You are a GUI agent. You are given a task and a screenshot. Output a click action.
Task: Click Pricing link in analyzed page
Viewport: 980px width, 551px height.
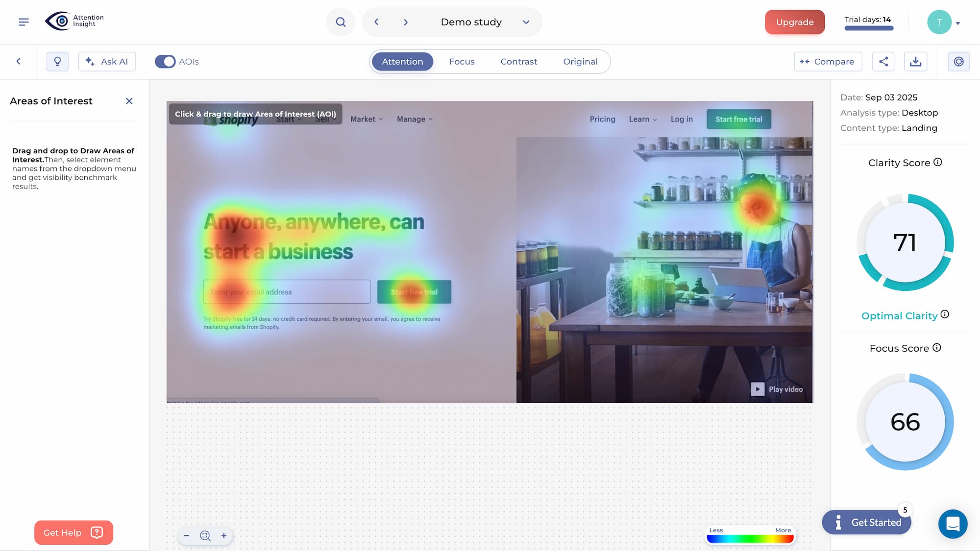click(x=602, y=119)
